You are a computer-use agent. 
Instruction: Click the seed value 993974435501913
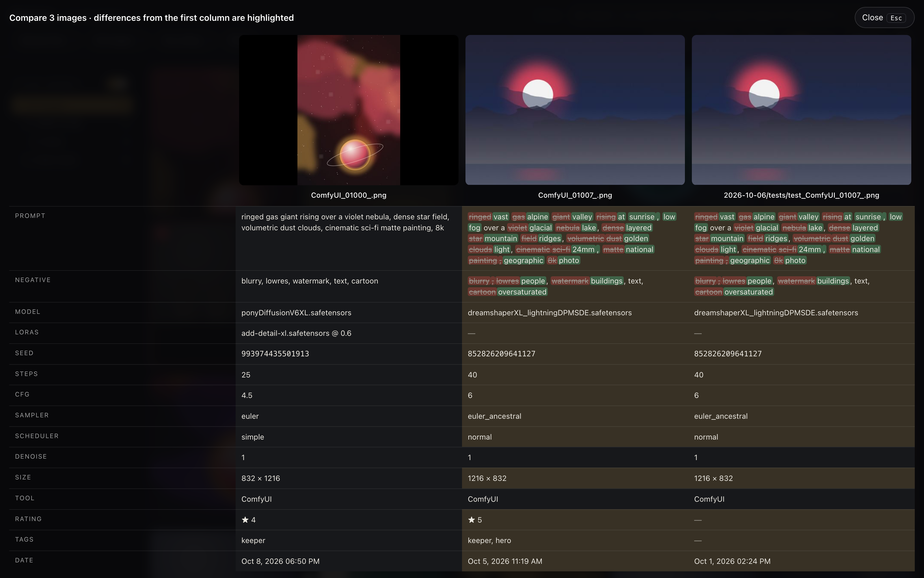point(275,354)
